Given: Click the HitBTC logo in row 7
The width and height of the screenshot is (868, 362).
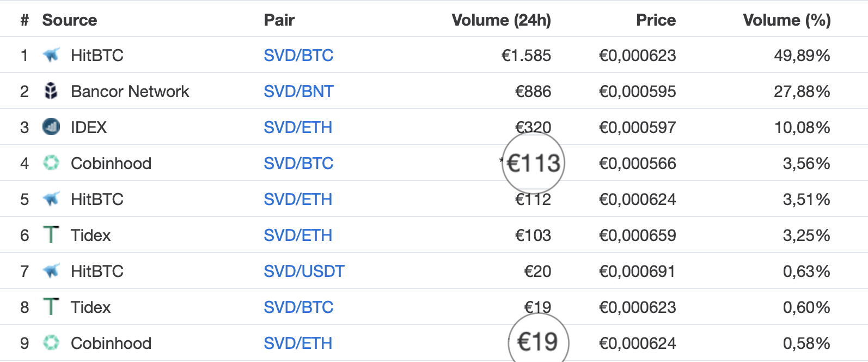Looking at the screenshot, I should coord(51,271).
